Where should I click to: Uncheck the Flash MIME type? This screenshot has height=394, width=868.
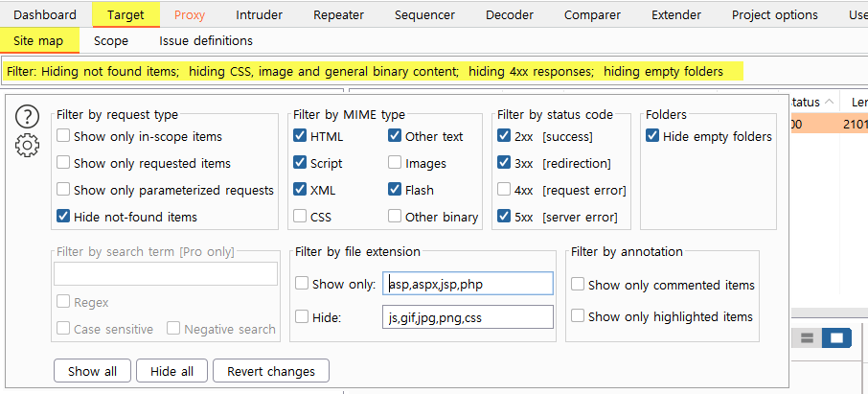pyautogui.click(x=395, y=190)
